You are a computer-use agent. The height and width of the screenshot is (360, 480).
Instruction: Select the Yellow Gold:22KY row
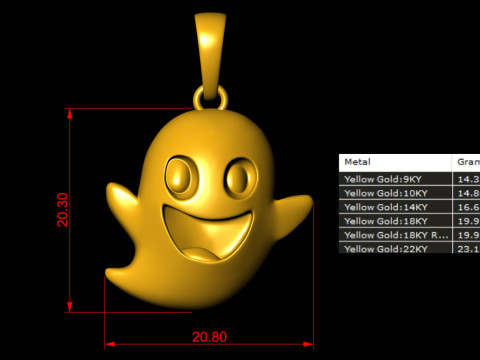[x=409, y=248]
